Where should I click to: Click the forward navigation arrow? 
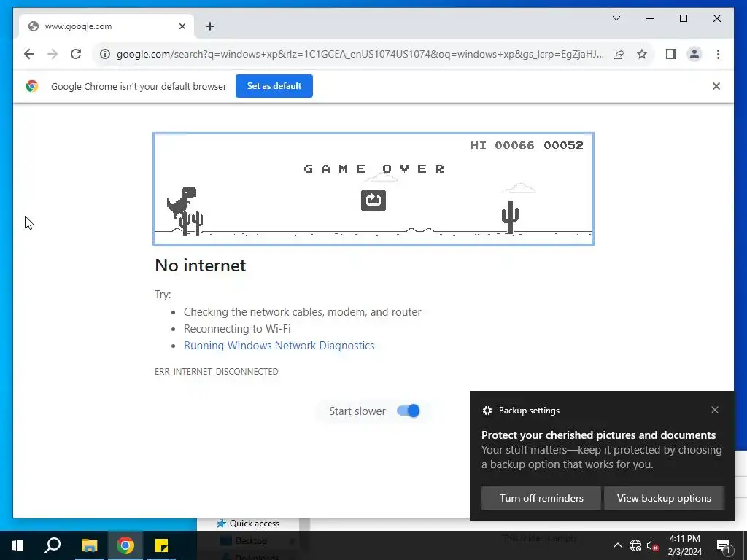point(53,54)
